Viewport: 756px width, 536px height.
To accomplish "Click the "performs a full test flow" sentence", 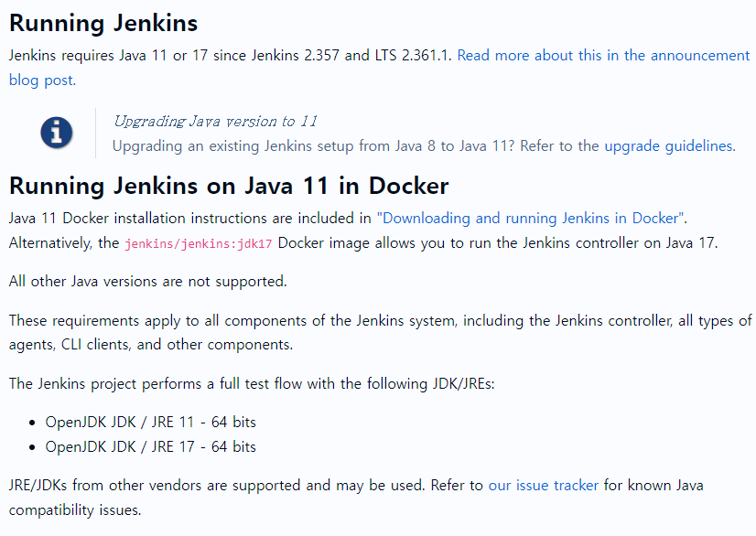I will coord(252,384).
